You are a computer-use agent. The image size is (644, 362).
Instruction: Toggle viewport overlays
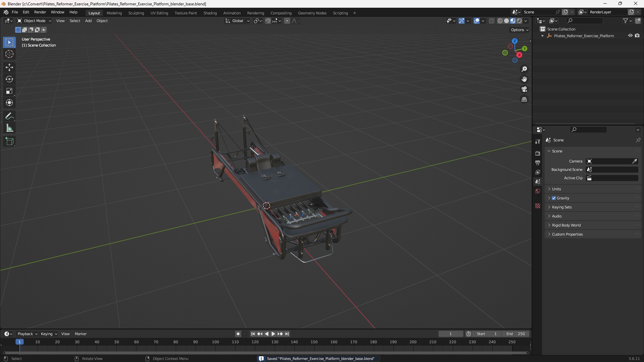(477, 21)
